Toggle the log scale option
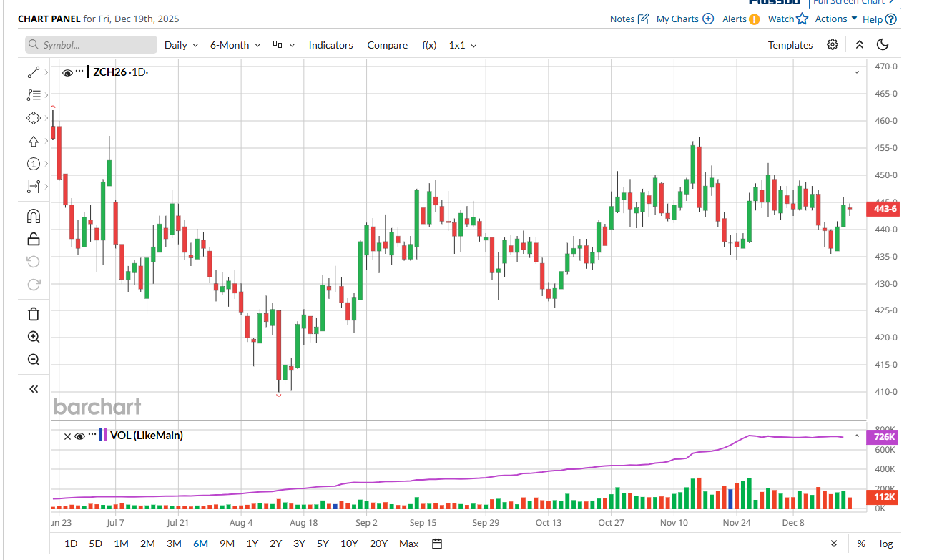Image resolution: width=952 pixels, height=560 pixels. pyautogui.click(x=886, y=544)
